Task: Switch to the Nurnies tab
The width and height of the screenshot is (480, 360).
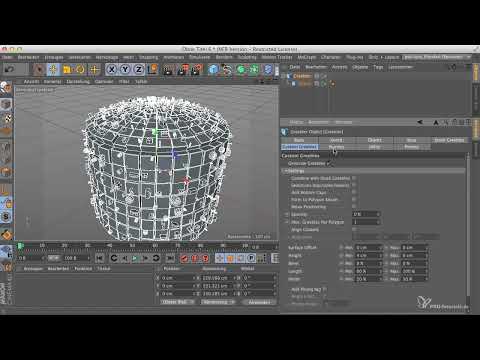Action: coord(336,147)
